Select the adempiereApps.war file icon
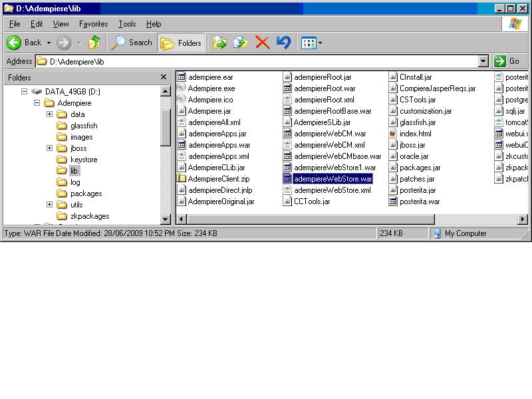Screen dimensions: 532x399 pyautogui.click(x=182, y=144)
